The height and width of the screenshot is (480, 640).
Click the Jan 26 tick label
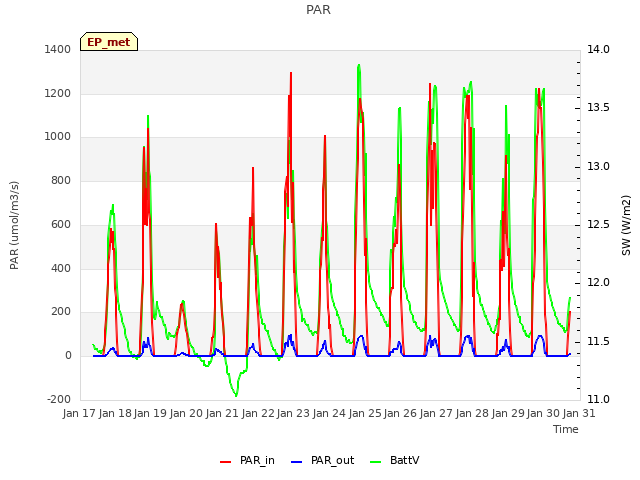tap(401, 413)
